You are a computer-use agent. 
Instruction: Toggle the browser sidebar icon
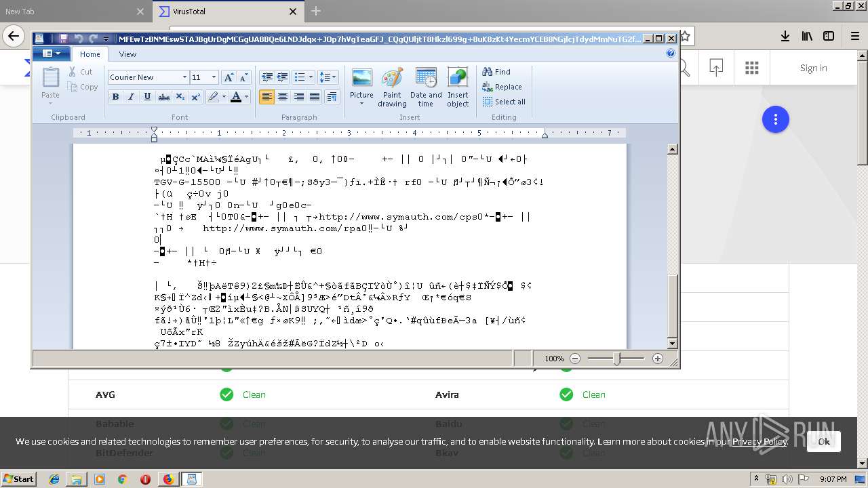pyautogui.click(x=829, y=36)
